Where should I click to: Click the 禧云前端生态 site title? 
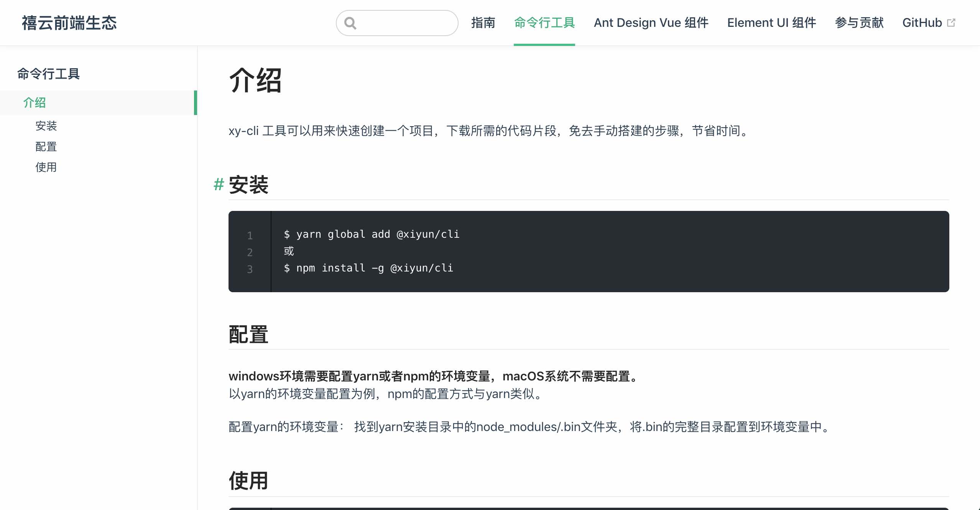click(69, 23)
